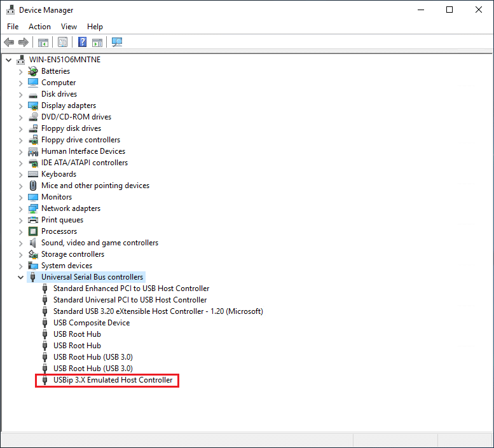494x448 pixels.
Task: Click the Back arrow in the toolbar
Action: point(9,43)
